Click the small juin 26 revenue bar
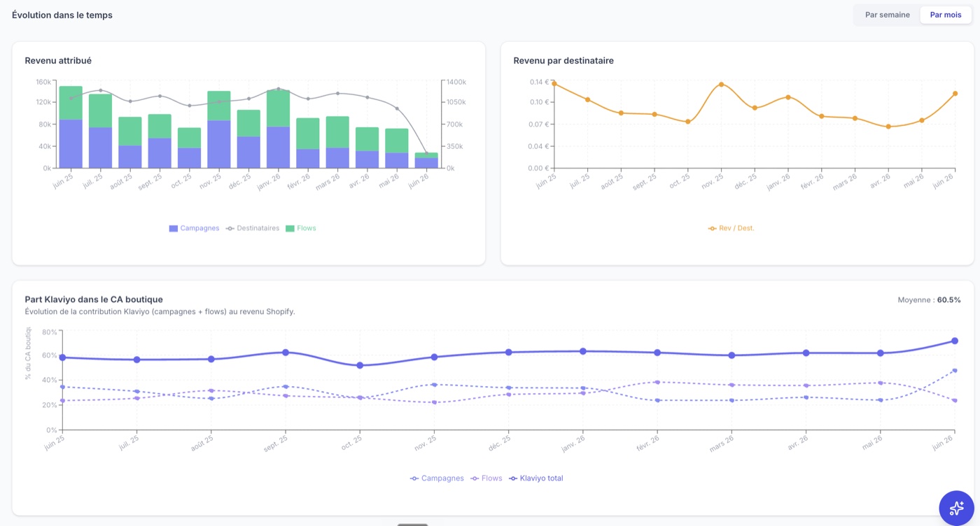Screen dimensions: 980x526 coord(426,160)
